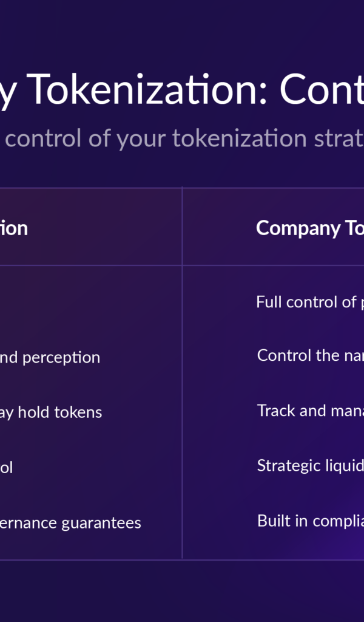This screenshot has width=364, height=622.
Task: Click the "Company To" column header
Action: [x=309, y=228]
